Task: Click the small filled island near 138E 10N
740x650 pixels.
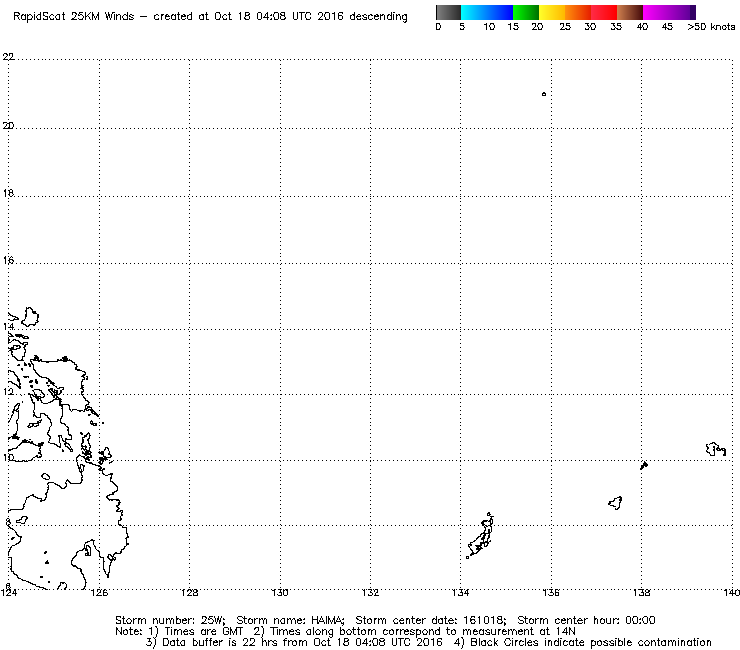Action: [644, 465]
